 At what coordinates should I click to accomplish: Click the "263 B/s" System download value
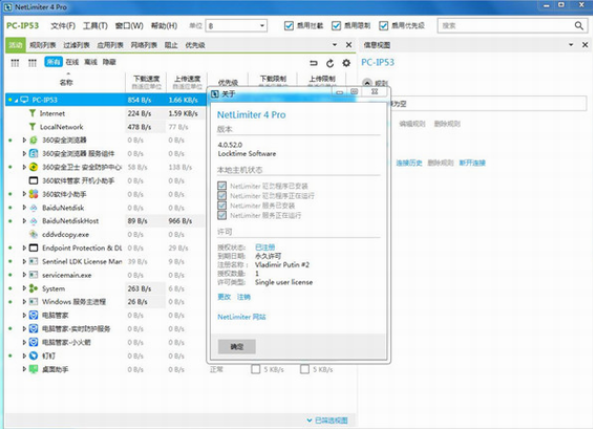[139, 288]
